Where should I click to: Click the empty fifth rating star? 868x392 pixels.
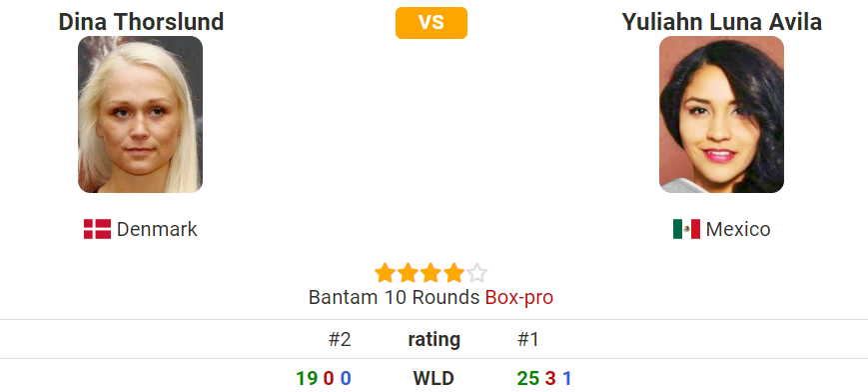pos(476,273)
